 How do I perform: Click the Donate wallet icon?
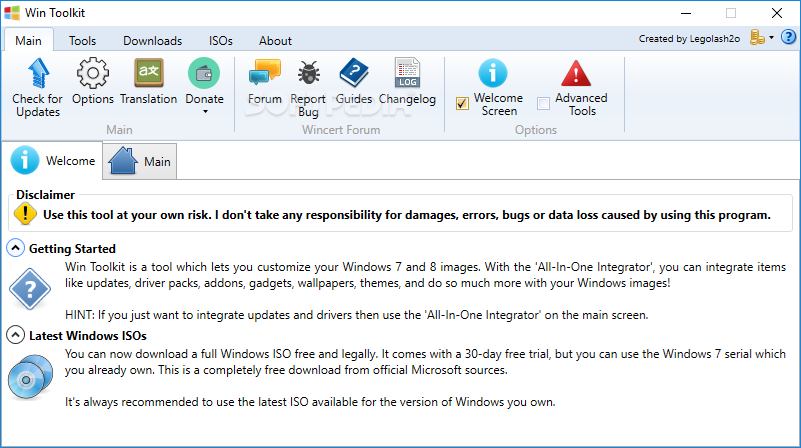[x=204, y=73]
